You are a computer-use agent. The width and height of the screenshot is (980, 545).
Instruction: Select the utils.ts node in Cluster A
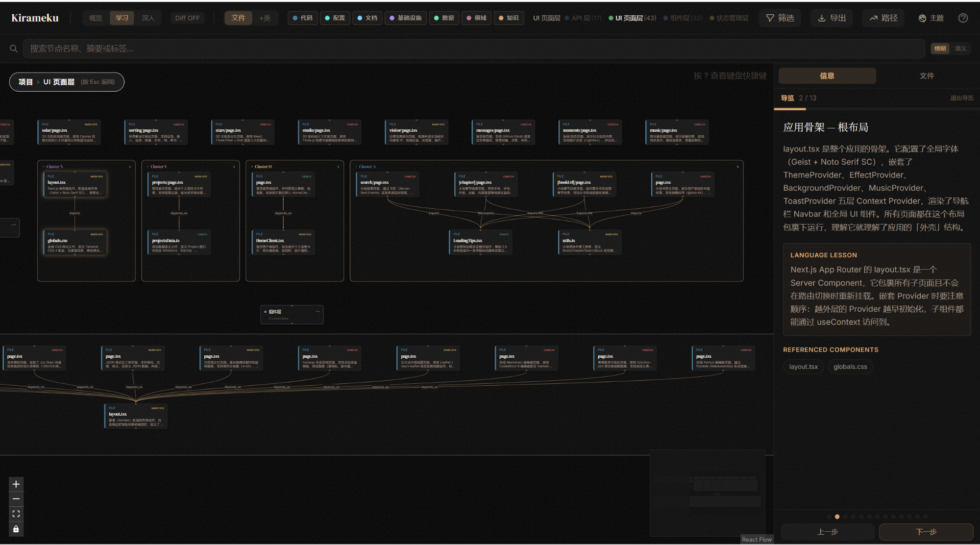(x=590, y=243)
